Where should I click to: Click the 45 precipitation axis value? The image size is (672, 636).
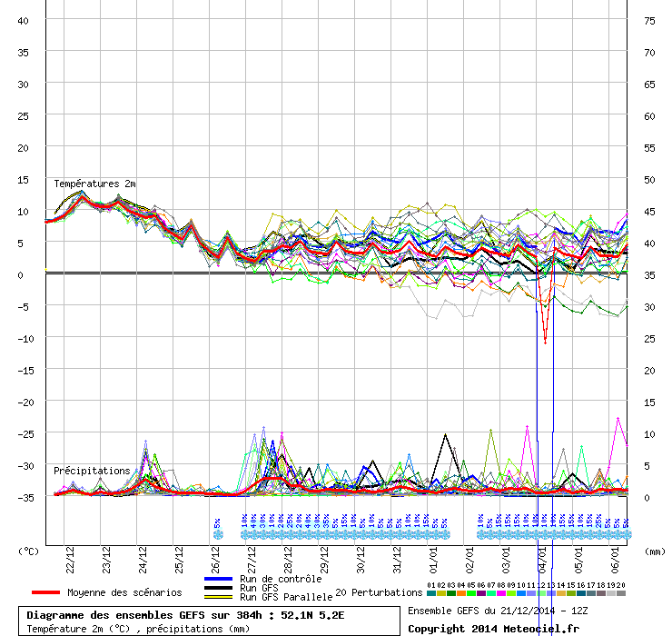(x=649, y=212)
